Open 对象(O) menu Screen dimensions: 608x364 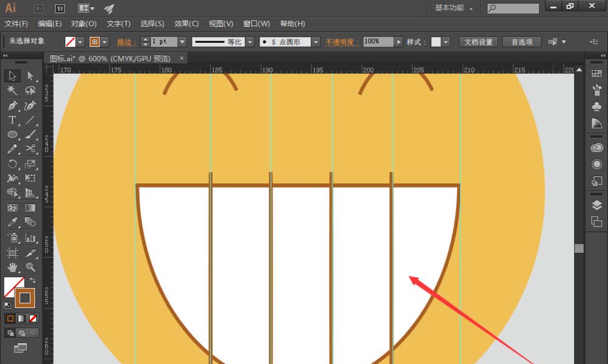pyautogui.click(x=84, y=24)
